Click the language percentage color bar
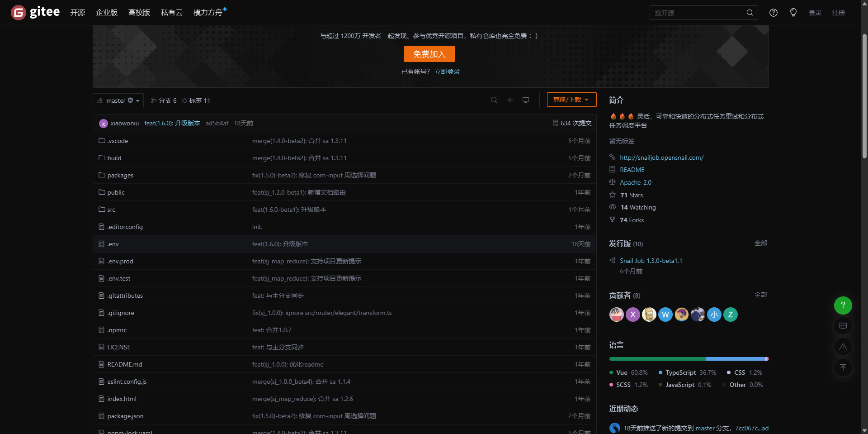Viewport: 868px width, 434px height. pyautogui.click(x=689, y=359)
